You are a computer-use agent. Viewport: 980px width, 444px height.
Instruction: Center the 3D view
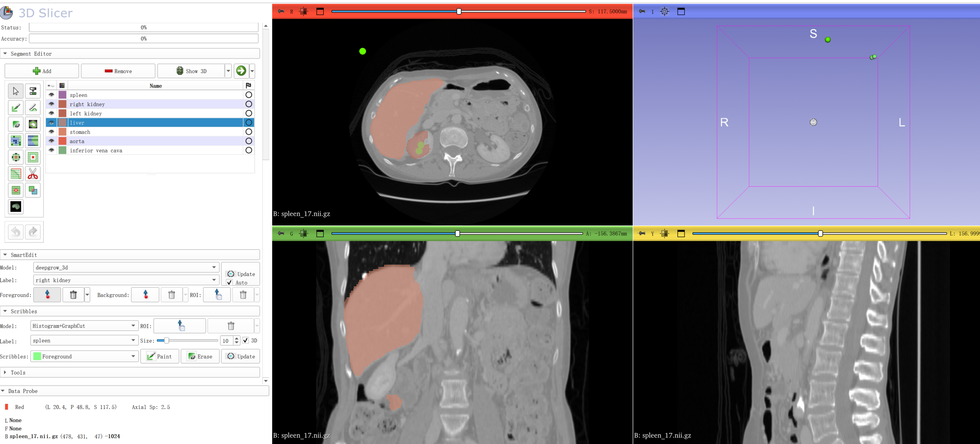click(665, 11)
